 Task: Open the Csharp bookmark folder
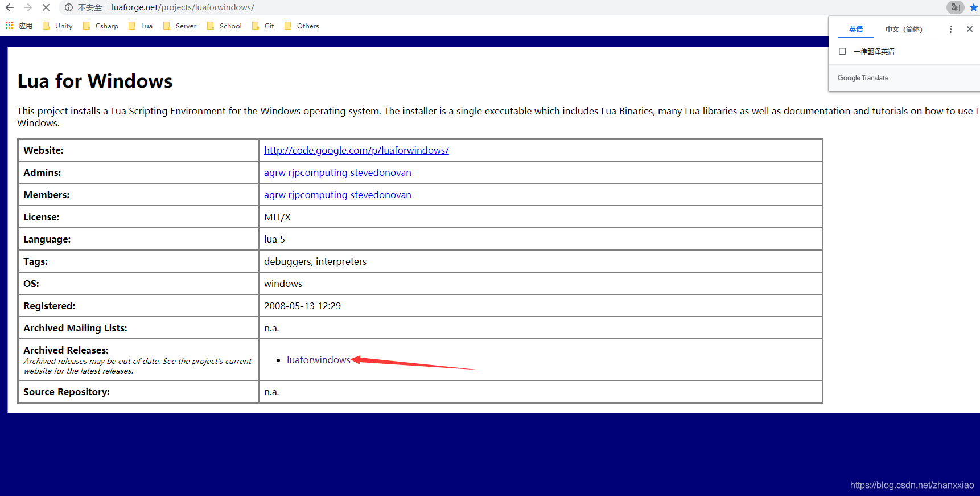coord(101,26)
